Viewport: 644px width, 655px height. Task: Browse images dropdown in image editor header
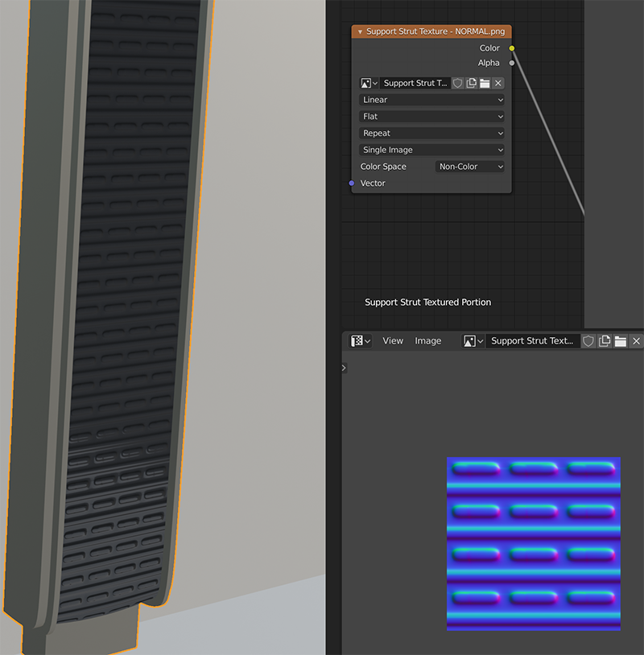(x=473, y=341)
